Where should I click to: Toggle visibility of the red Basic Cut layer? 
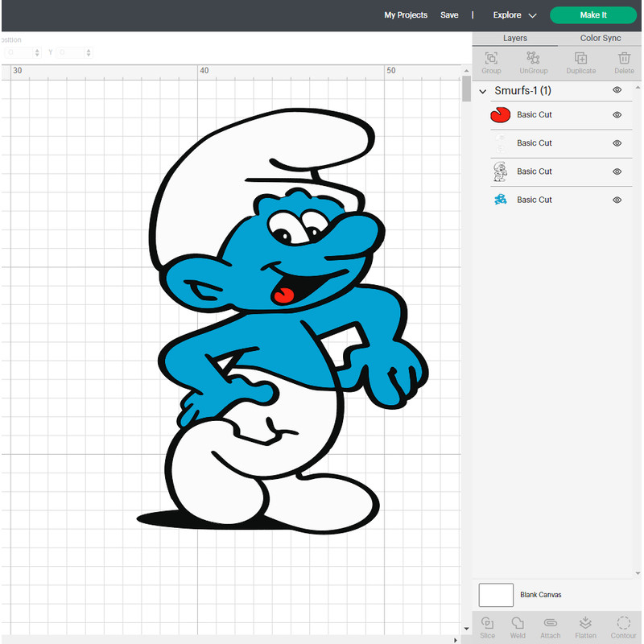[617, 114]
